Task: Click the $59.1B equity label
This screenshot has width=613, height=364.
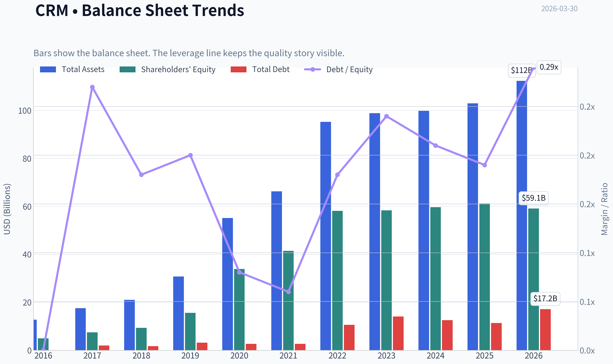Action: pyautogui.click(x=533, y=198)
